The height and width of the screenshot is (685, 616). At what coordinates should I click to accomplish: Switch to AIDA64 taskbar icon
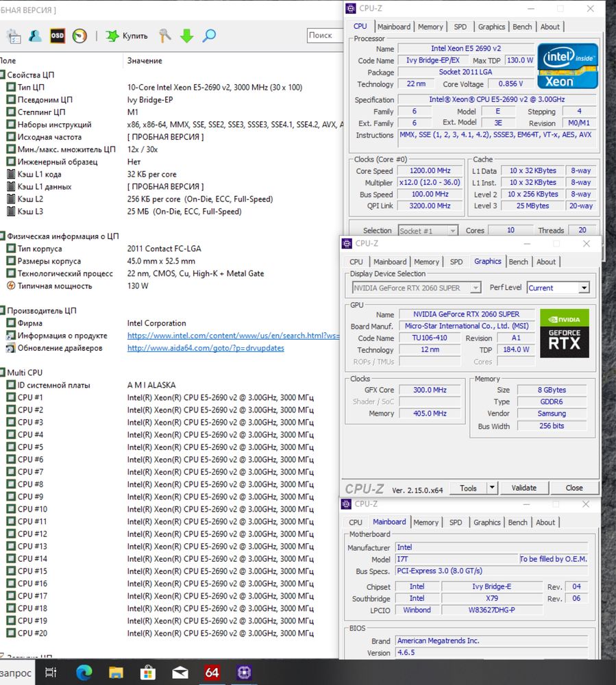tap(212, 673)
